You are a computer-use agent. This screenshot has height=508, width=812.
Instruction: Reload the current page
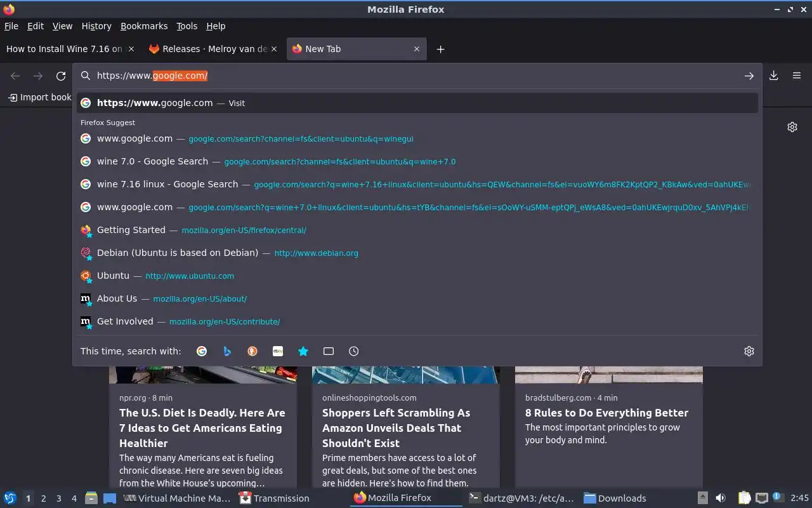point(61,76)
